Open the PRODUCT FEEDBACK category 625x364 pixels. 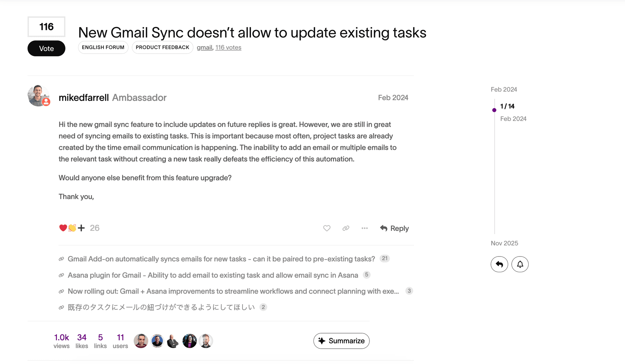point(162,47)
